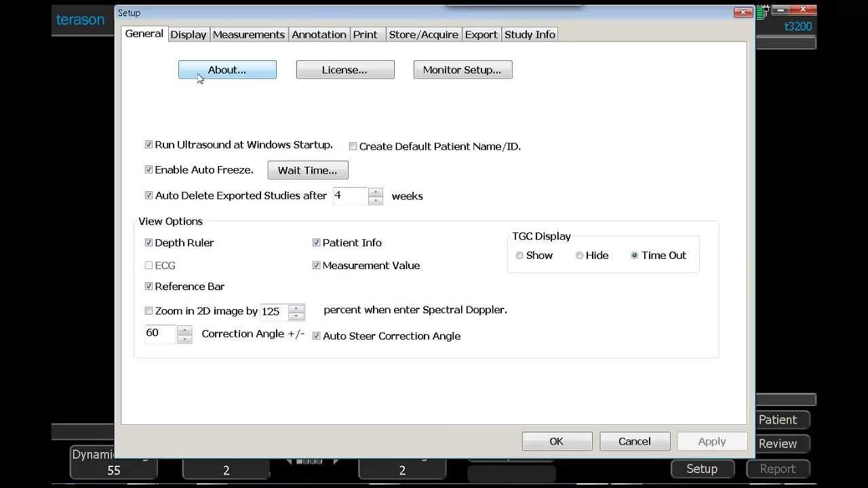Switch to the Display tab

(189, 35)
